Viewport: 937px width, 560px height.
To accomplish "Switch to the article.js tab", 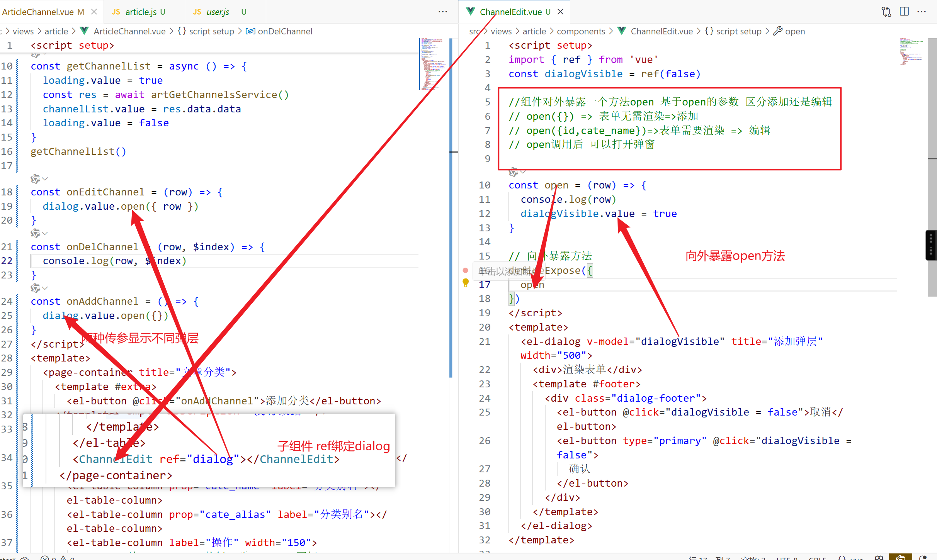I will [x=141, y=12].
